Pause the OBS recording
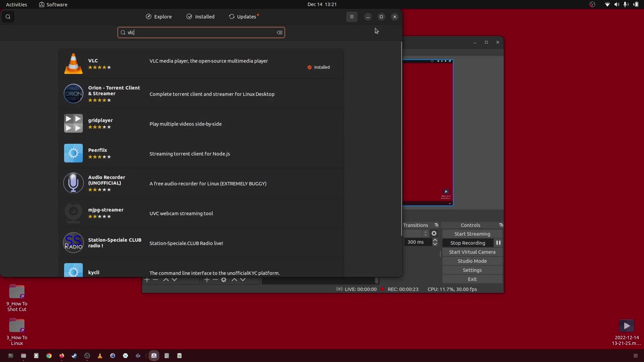This screenshot has width=644, height=362. 498,243
